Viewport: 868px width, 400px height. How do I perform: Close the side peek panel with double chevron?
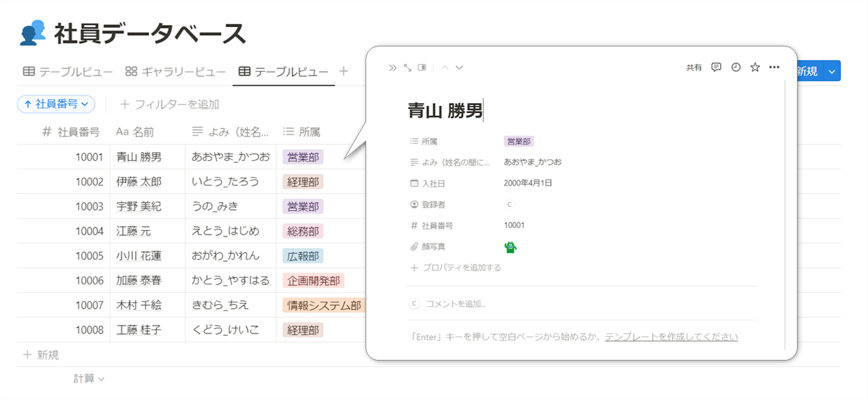click(x=392, y=68)
